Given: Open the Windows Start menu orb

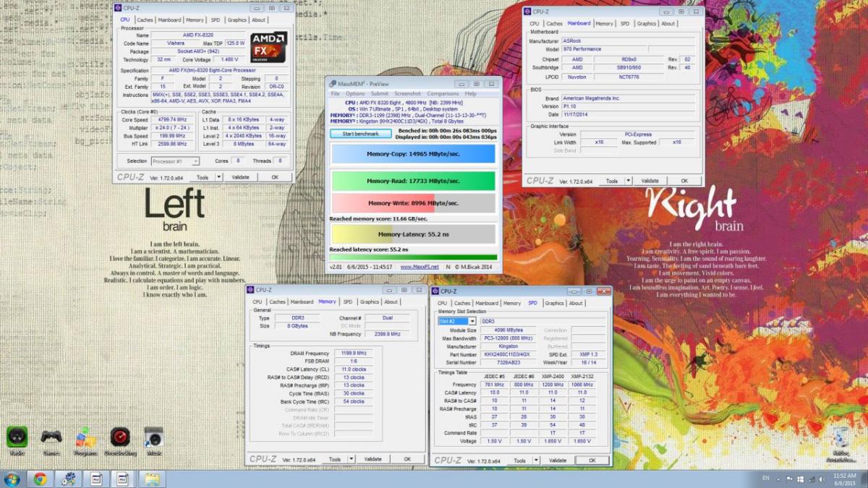Looking at the screenshot, I should (x=12, y=479).
